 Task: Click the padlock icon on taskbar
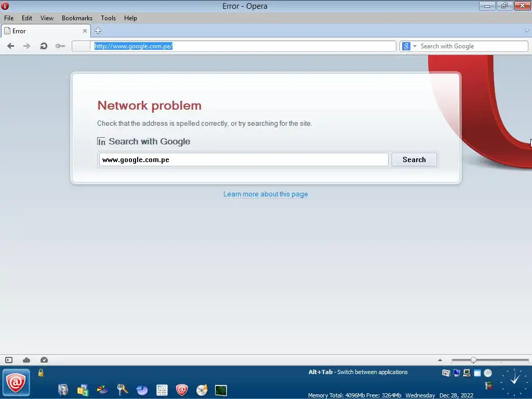click(x=41, y=373)
